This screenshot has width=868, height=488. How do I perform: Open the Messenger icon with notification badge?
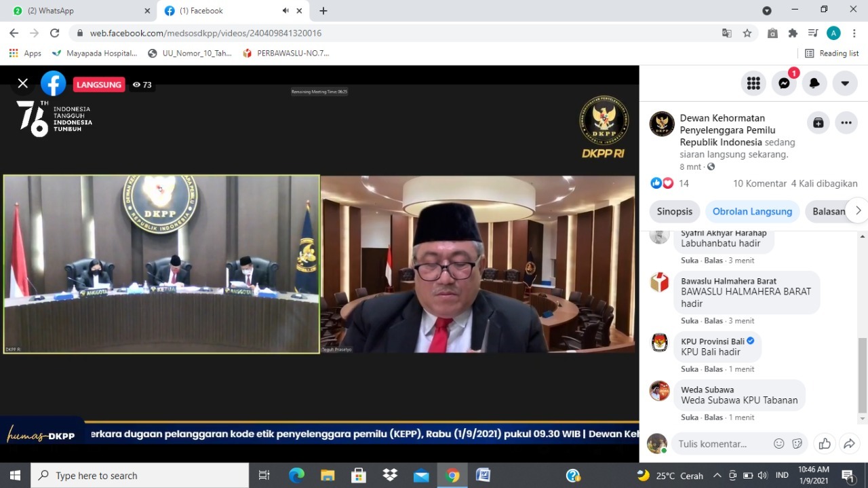(x=784, y=83)
